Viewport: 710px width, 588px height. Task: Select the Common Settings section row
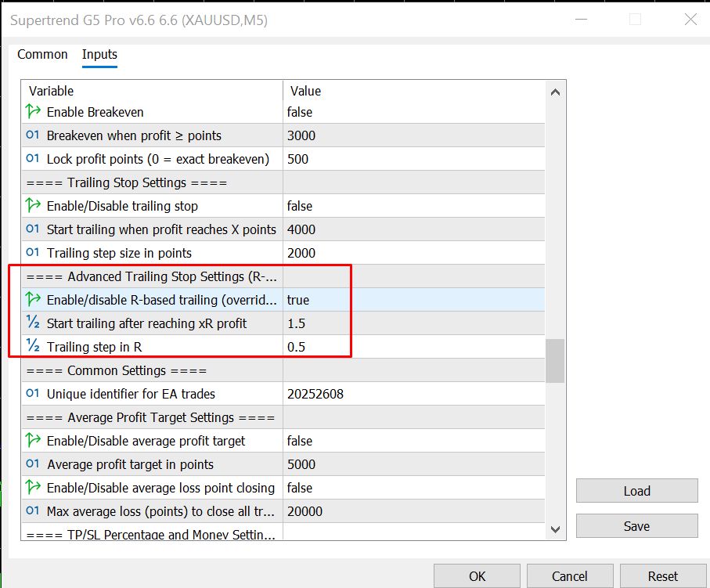283,370
